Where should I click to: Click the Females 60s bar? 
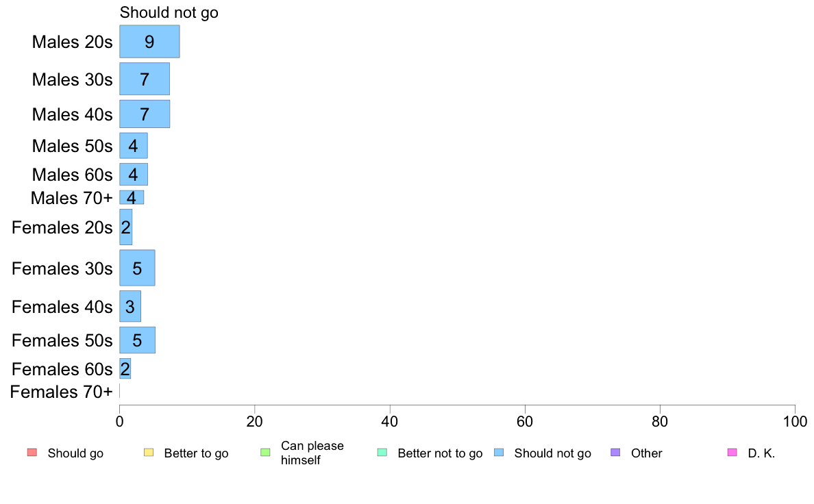pos(125,368)
